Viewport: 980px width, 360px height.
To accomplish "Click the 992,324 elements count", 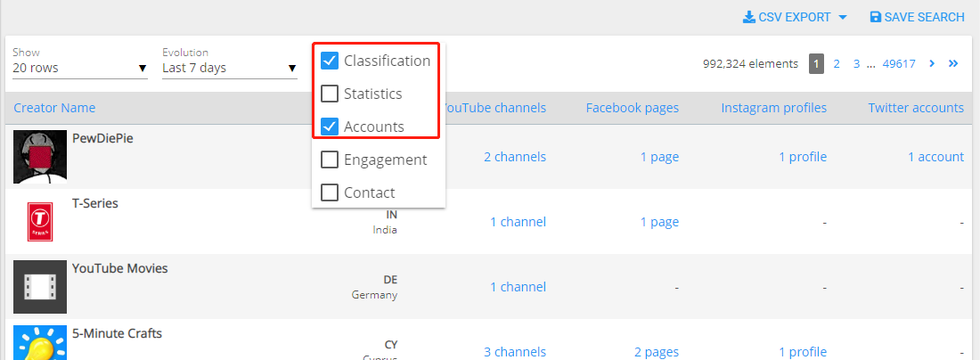I will point(751,64).
